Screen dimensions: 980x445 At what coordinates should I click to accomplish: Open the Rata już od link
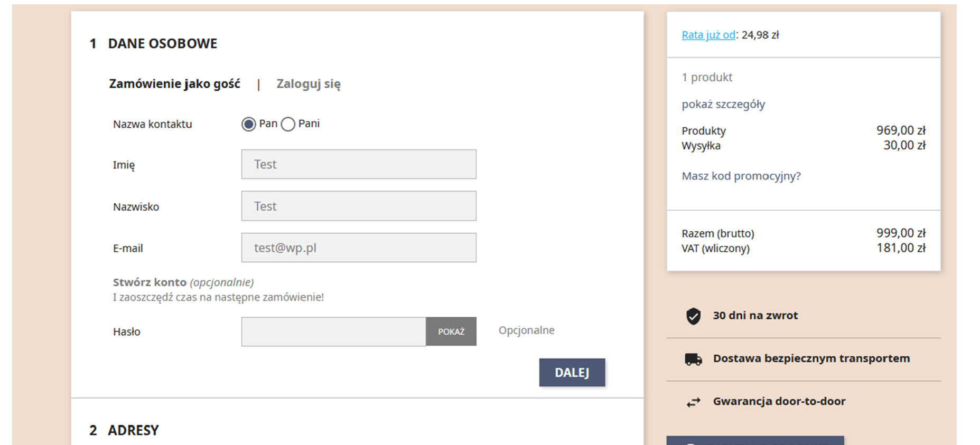708,35
